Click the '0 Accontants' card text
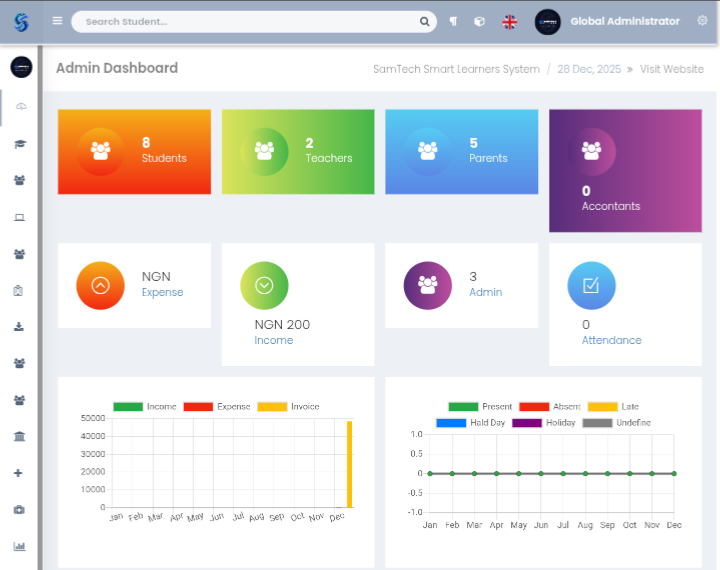720x570 pixels. [x=611, y=198]
